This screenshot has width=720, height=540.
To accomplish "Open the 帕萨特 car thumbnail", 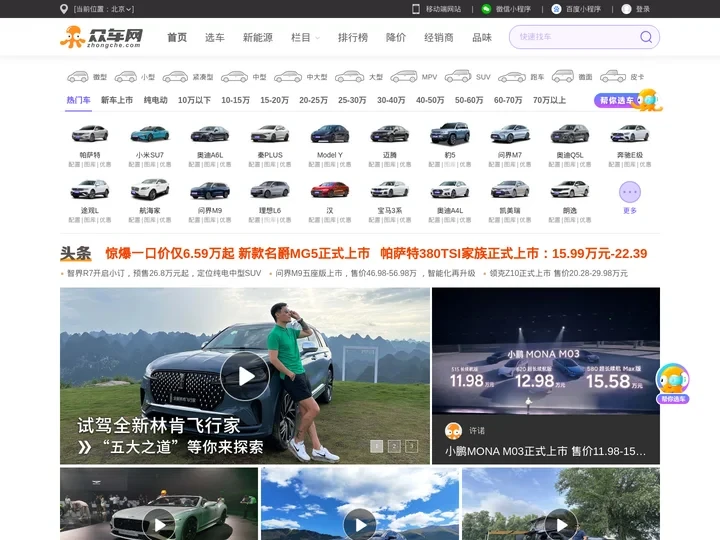I will 90,134.
